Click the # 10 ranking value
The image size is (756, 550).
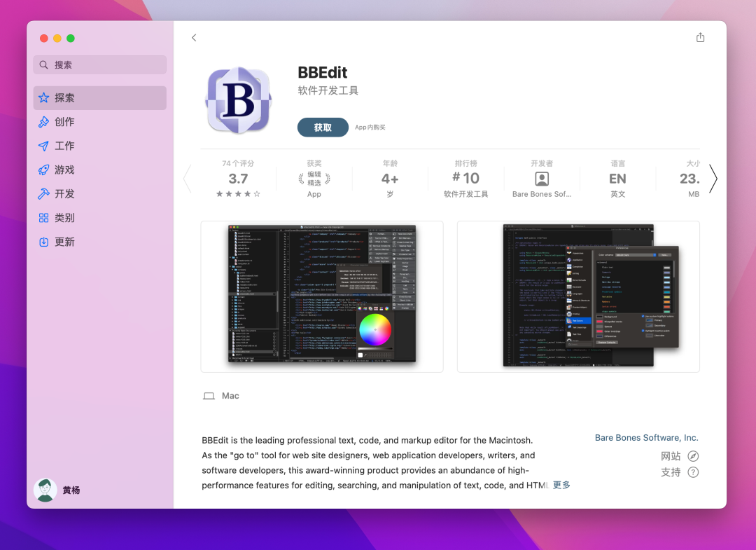(465, 178)
